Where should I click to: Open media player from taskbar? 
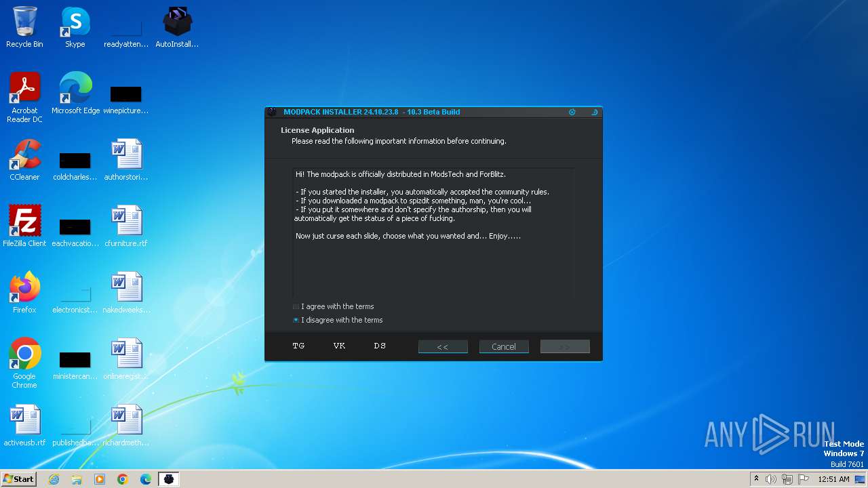[x=100, y=479]
